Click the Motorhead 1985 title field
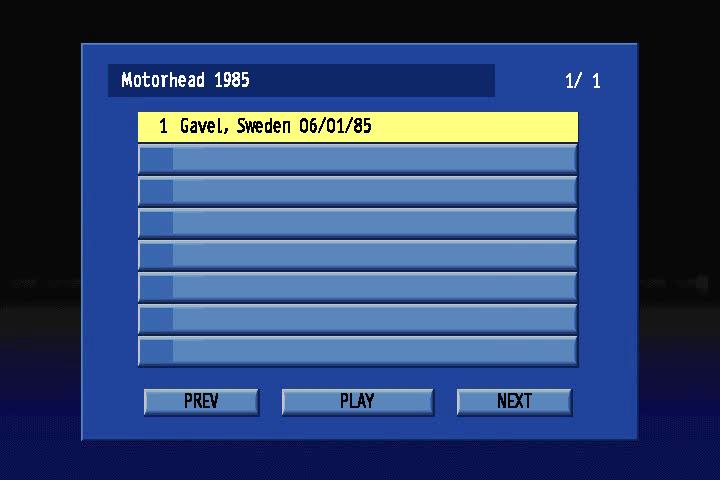 [x=301, y=80]
